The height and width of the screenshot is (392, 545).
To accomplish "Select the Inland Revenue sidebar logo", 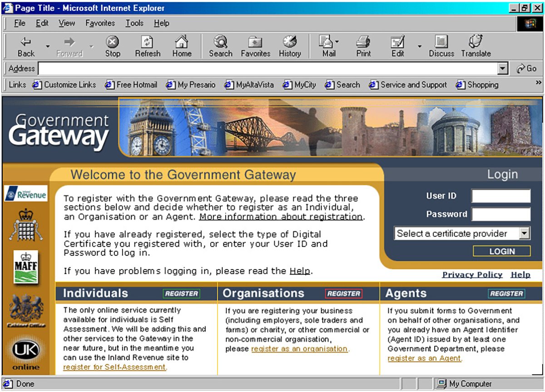I will [x=26, y=193].
